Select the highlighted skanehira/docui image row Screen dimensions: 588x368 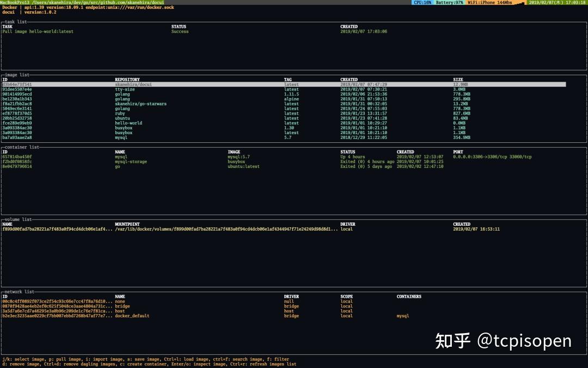(284, 85)
